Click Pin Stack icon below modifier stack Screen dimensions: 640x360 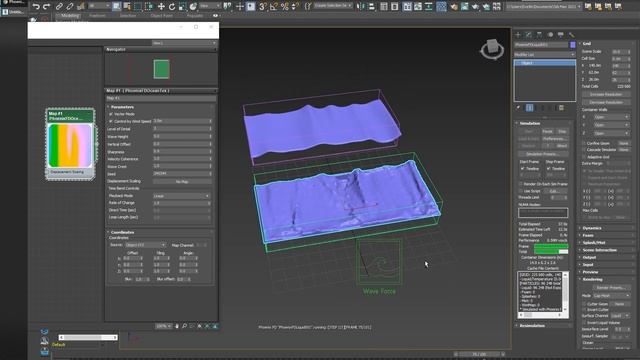click(x=518, y=108)
